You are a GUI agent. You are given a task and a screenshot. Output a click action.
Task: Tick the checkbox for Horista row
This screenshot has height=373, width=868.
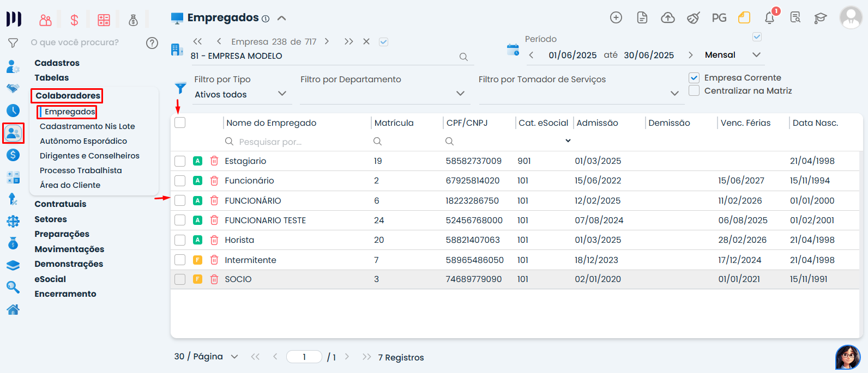pos(180,240)
